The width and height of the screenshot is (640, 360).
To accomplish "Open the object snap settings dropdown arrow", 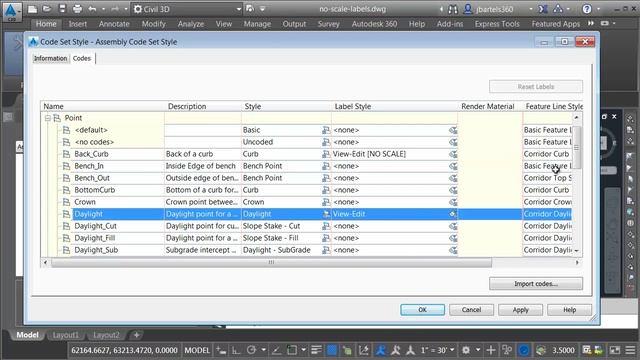I will (x=303, y=350).
